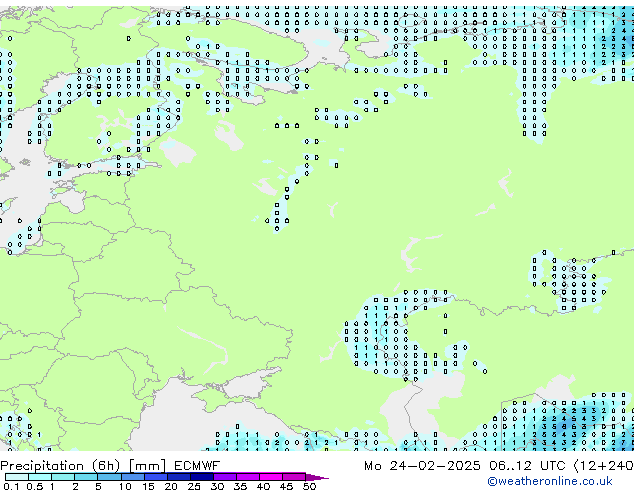Select the 'Precipitation (6h) [mm] ECMWF' title text
This screenshot has width=634, height=490.
110,466
